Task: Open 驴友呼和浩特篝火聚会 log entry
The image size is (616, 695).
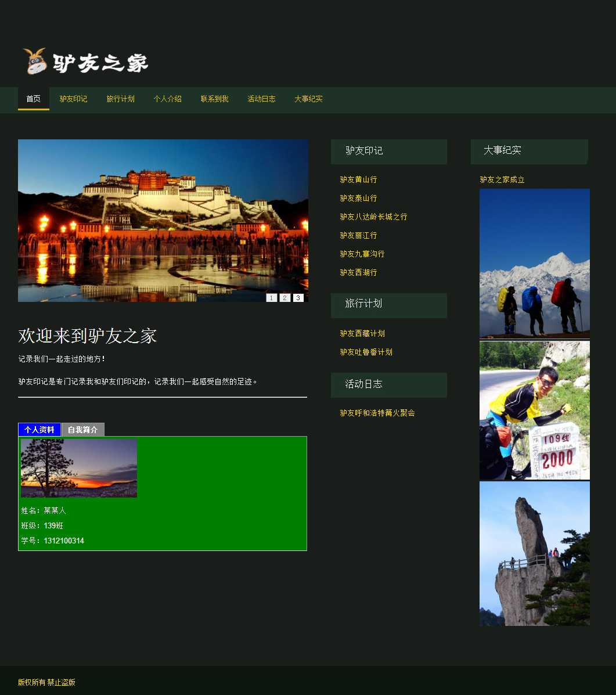Action: [x=377, y=413]
